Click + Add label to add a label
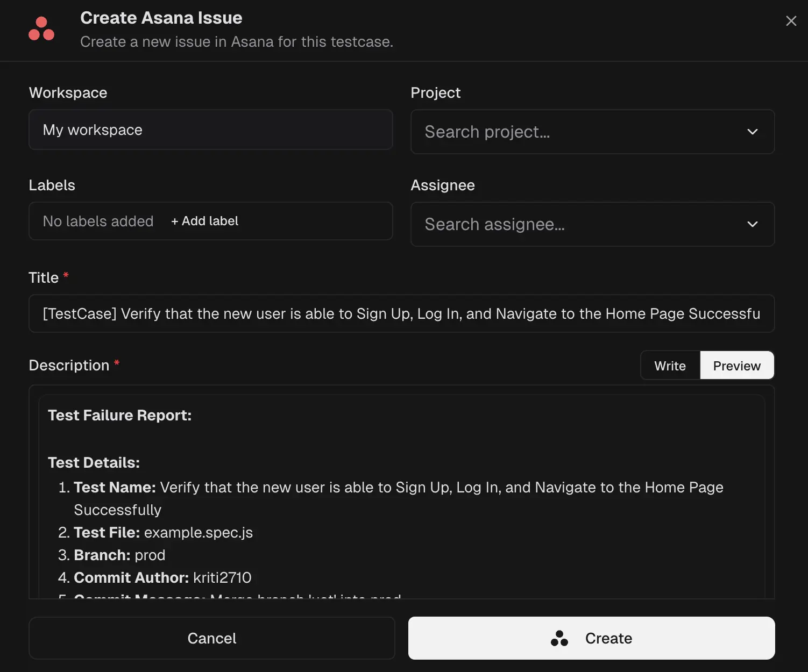The width and height of the screenshot is (808, 672). [204, 220]
